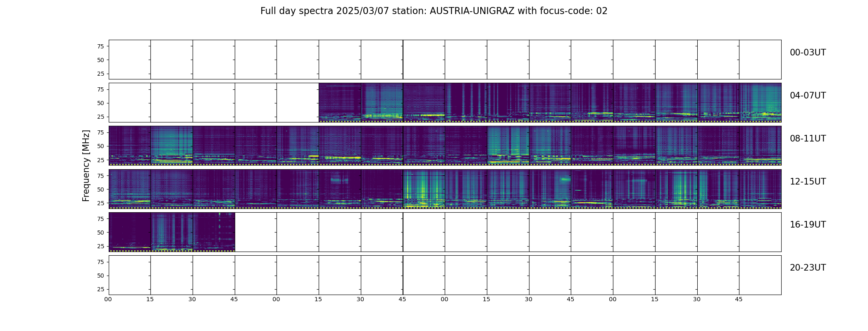Select the '16-19UT' row label
The image size is (868, 331).
[x=808, y=225]
